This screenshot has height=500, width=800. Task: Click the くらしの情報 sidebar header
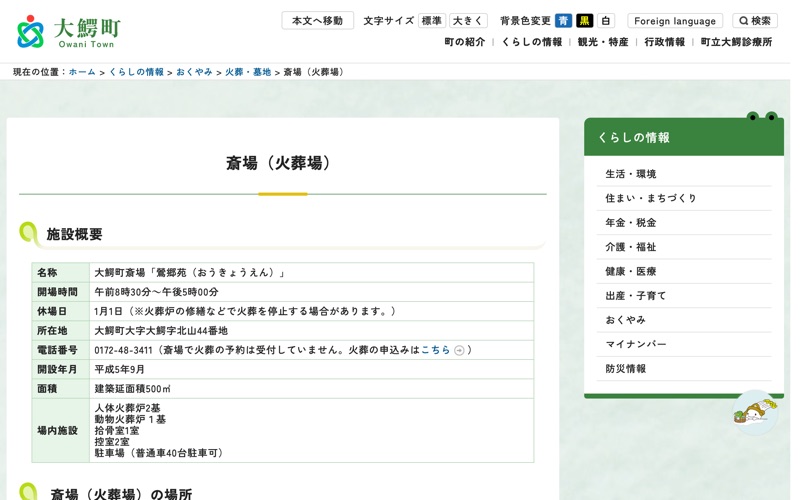point(684,137)
